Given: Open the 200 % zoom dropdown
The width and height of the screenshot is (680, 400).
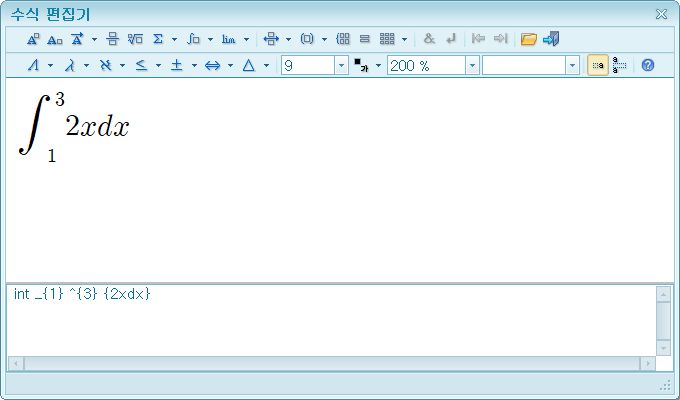Looking at the screenshot, I should 472,66.
